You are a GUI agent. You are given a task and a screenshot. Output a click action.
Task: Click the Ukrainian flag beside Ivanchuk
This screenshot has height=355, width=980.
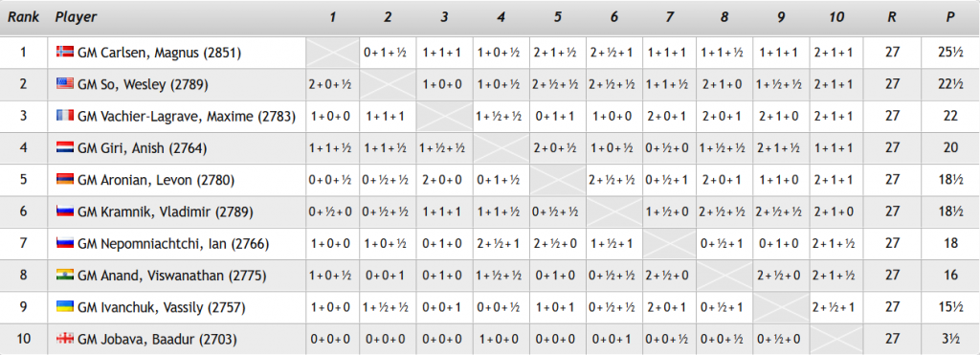click(65, 307)
